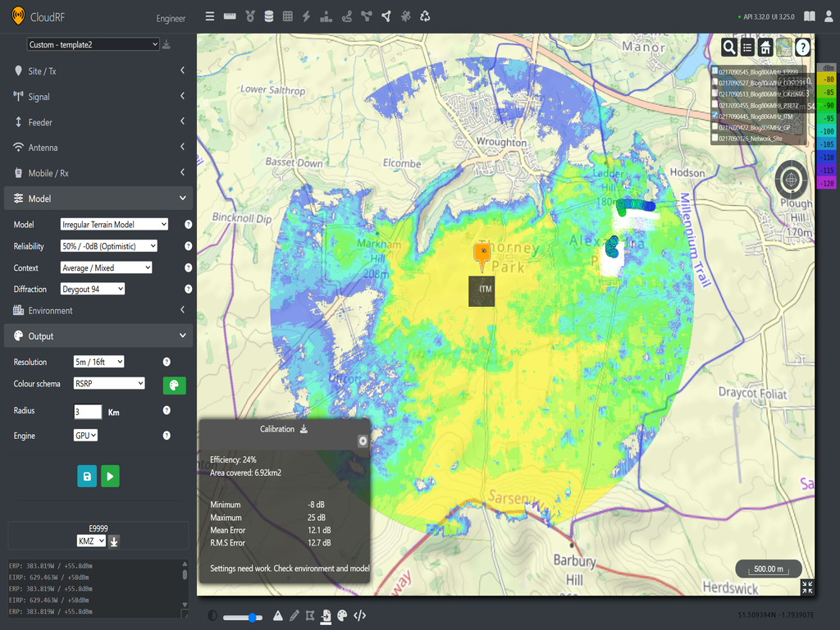Click the mesh network links icon
Image resolution: width=840 pixels, height=630 pixels.
[367, 16]
